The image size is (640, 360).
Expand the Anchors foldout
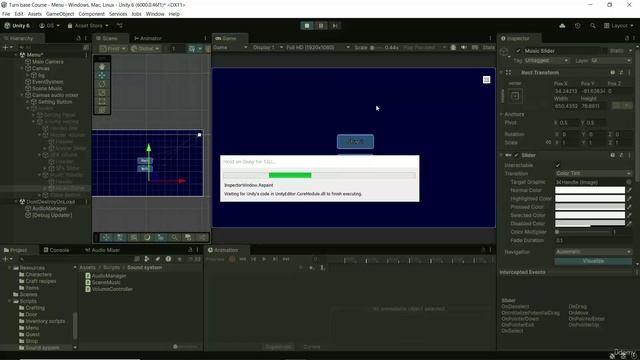[502, 114]
